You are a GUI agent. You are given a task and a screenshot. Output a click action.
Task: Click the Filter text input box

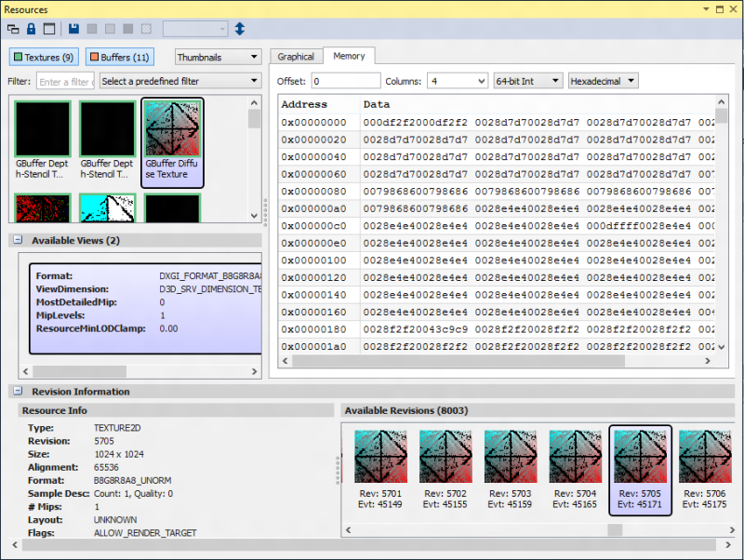tap(65, 82)
